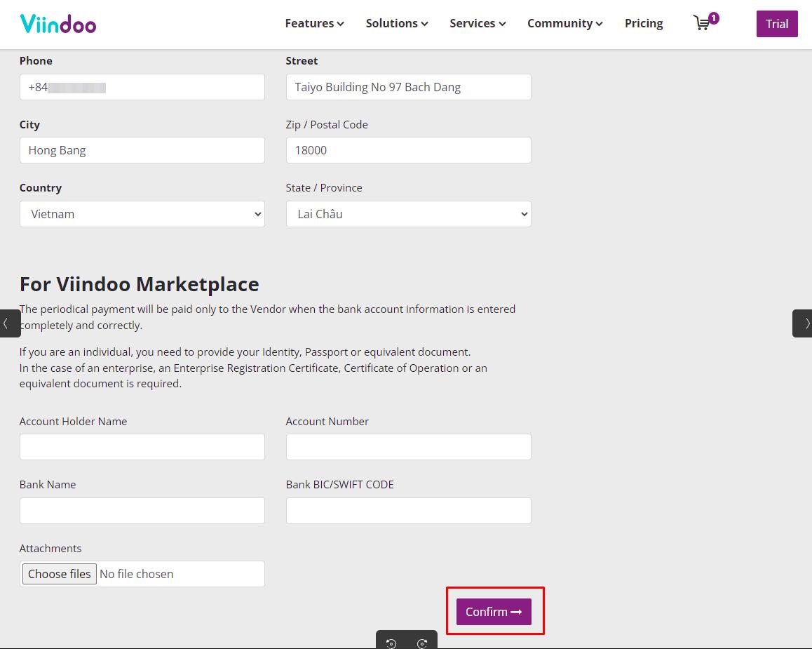Click the left slide arrow handle

point(10,323)
